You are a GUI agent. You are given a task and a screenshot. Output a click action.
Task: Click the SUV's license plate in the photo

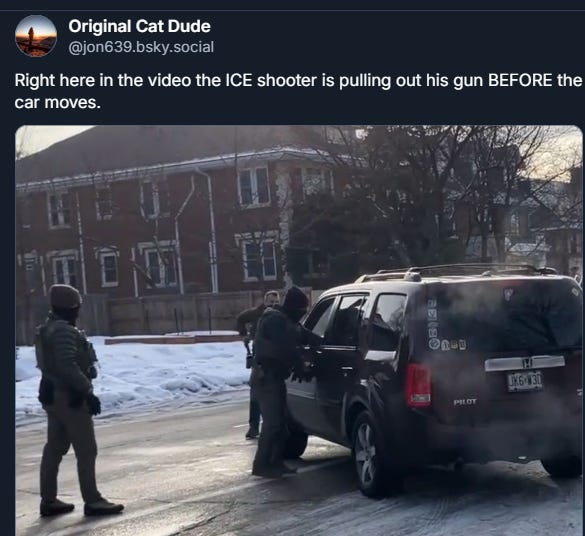tap(525, 381)
